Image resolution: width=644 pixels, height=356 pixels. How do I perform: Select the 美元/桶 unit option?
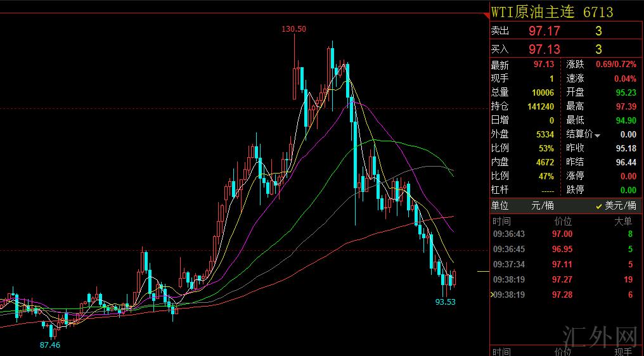pyautogui.click(x=621, y=206)
